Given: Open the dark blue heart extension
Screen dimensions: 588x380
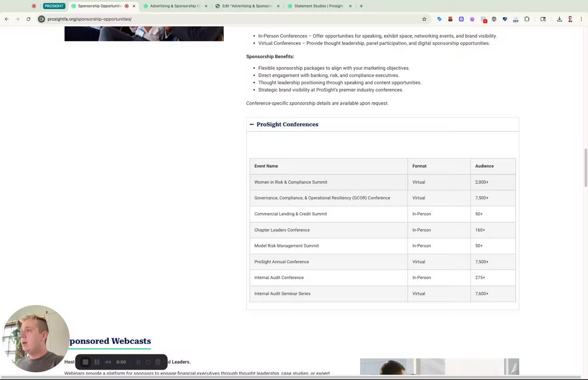Looking at the screenshot, I should point(505,19).
